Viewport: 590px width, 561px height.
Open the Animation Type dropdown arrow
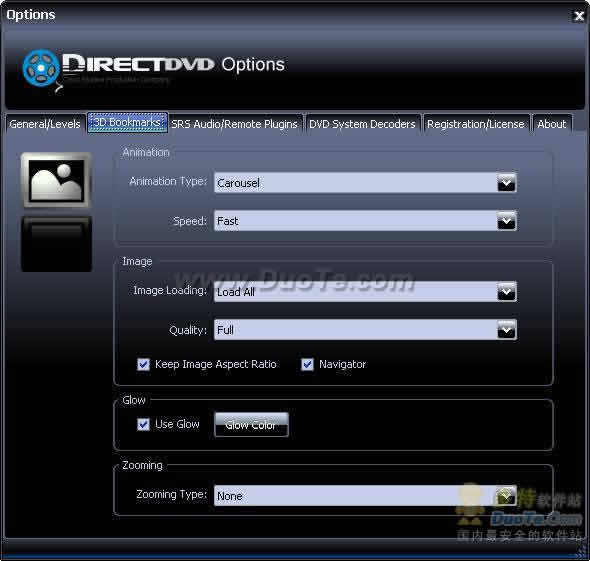pos(506,183)
